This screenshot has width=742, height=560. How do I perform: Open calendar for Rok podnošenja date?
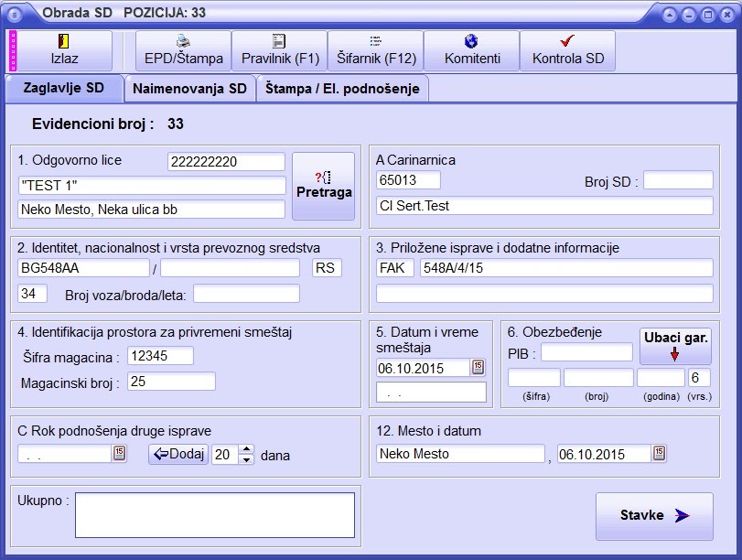pos(119,453)
